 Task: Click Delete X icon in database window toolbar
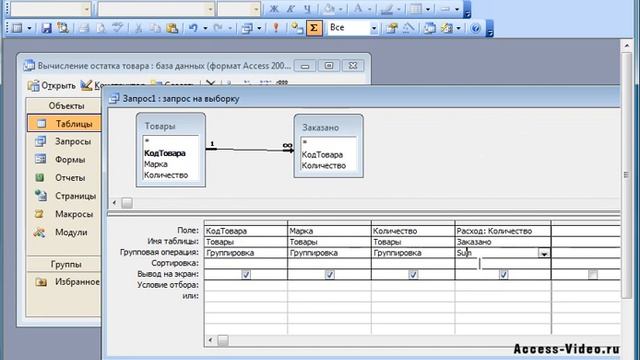pyautogui.click(x=210, y=83)
